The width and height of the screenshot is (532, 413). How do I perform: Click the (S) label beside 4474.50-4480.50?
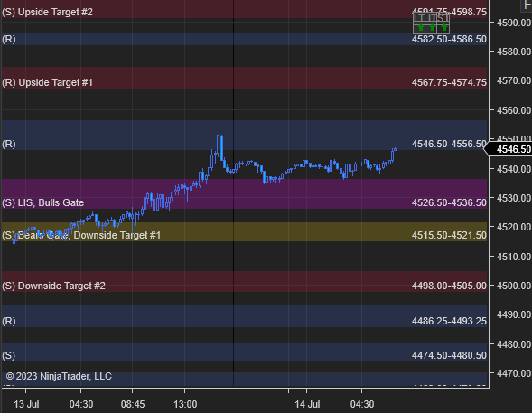[x=8, y=355]
